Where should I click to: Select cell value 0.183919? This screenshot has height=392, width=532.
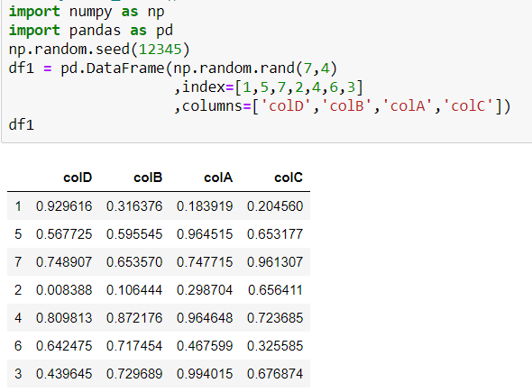coord(205,206)
